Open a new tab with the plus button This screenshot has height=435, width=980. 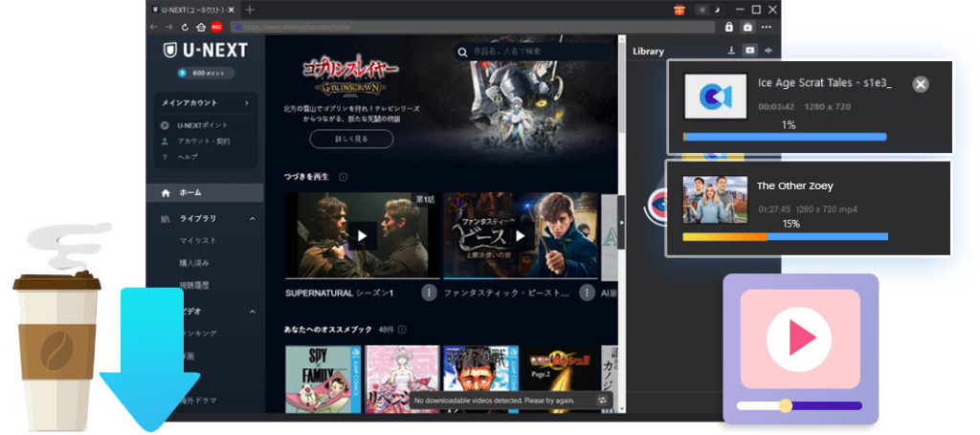[x=250, y=10]
